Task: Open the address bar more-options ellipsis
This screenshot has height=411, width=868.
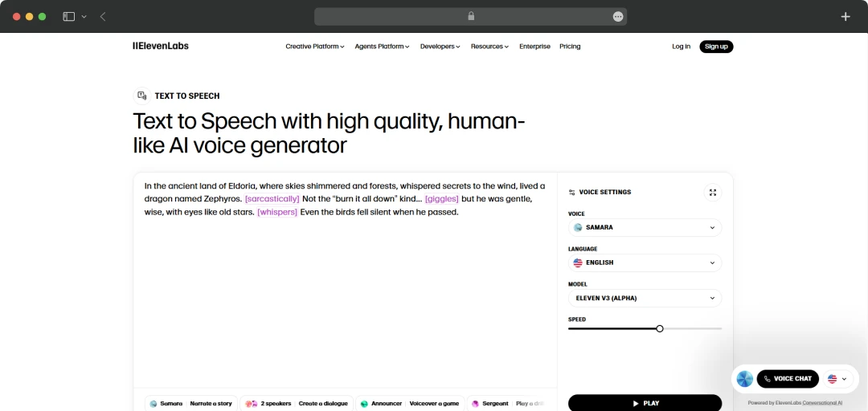Action: (618, 17)
